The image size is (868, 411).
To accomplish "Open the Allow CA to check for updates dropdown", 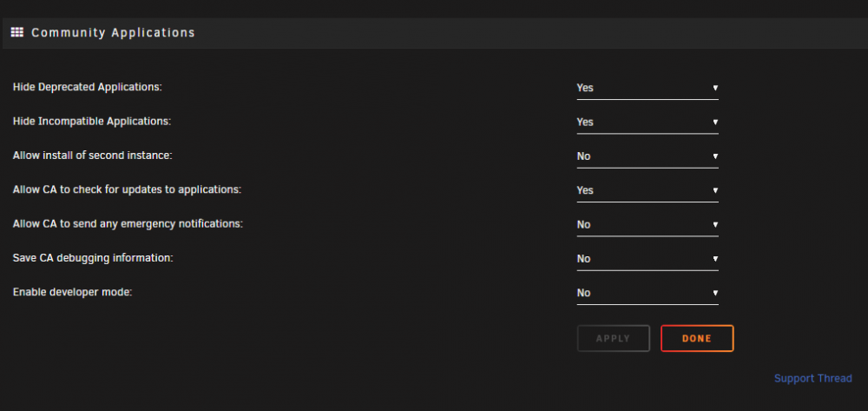I will pyautogui.click(x=648, y=190).
